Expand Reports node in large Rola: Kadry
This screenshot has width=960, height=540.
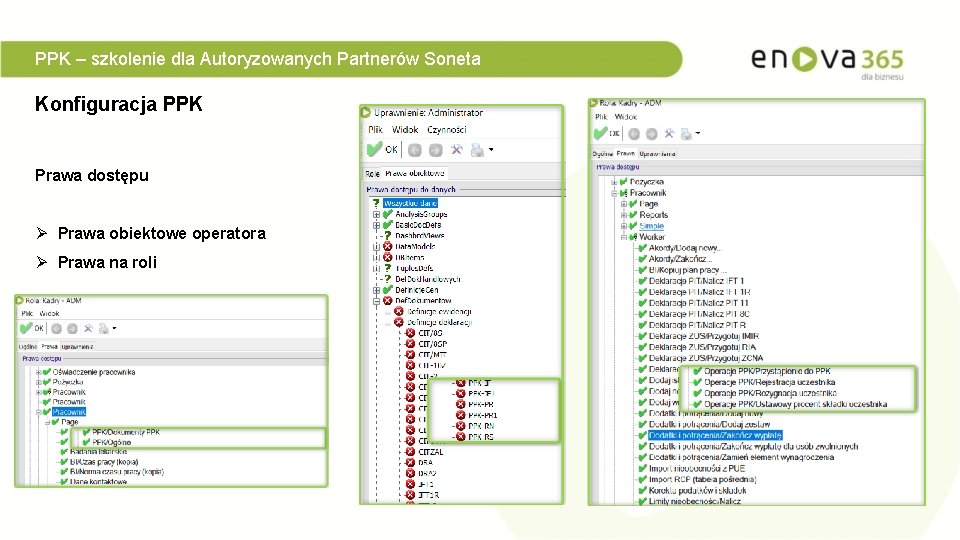623,215
